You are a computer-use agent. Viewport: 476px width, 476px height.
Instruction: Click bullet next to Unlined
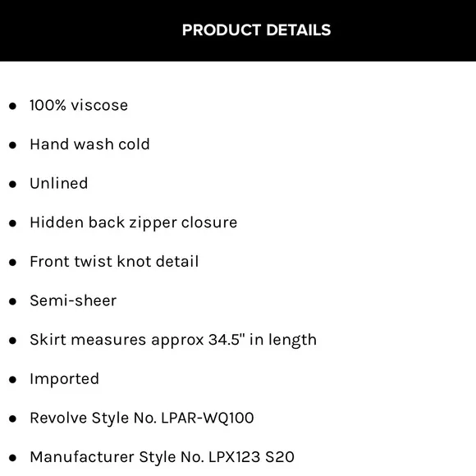point(12,185)
